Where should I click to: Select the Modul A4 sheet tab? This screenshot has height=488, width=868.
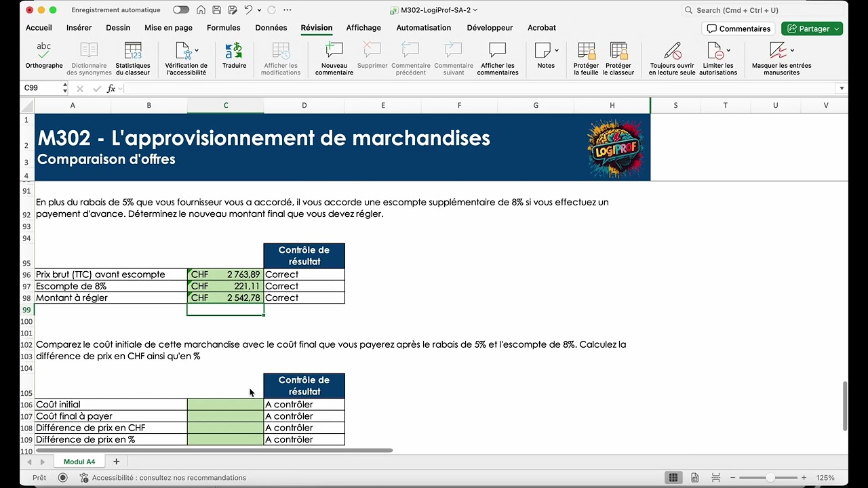point(79,462)
